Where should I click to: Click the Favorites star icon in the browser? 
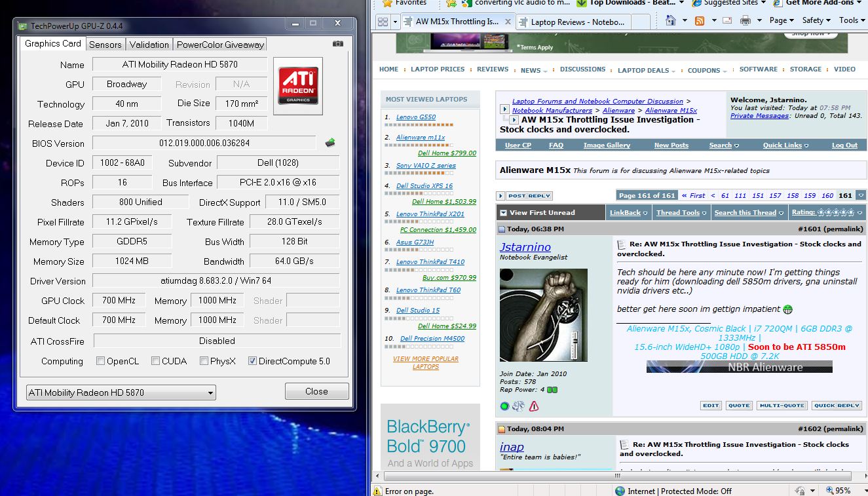tap(386, 3)
